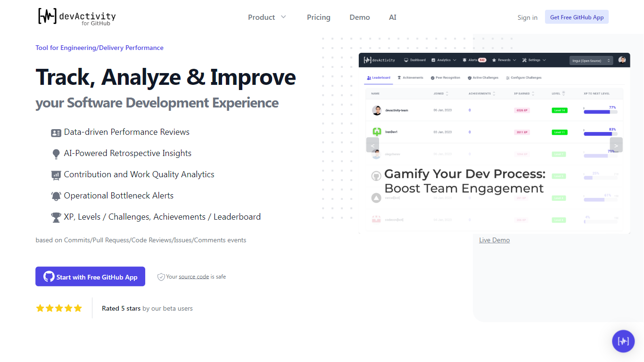Show the previous carousel slide

click(372, 145)
